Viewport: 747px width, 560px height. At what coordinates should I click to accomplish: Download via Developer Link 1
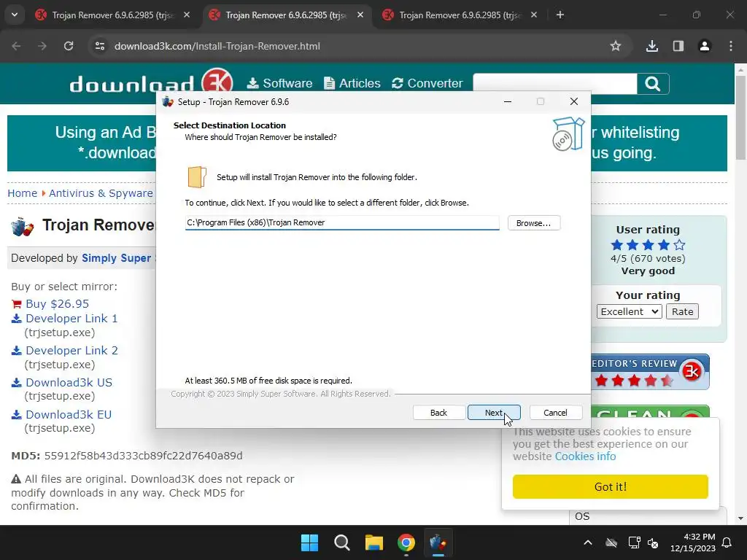[71, 319]
